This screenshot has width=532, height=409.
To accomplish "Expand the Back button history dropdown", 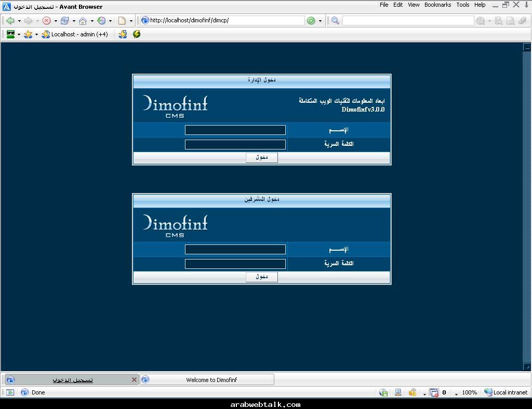I will click(x=19, y=21).
